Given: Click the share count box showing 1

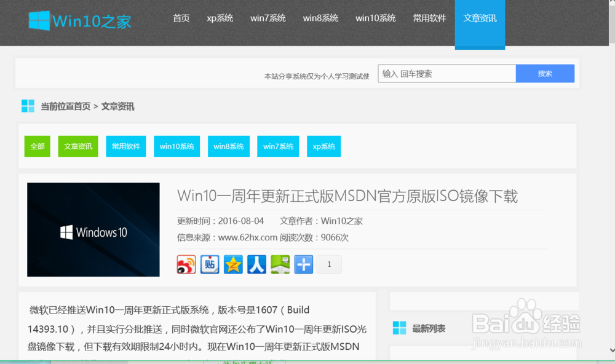Looking at the screenshot, I should point(329,264).
